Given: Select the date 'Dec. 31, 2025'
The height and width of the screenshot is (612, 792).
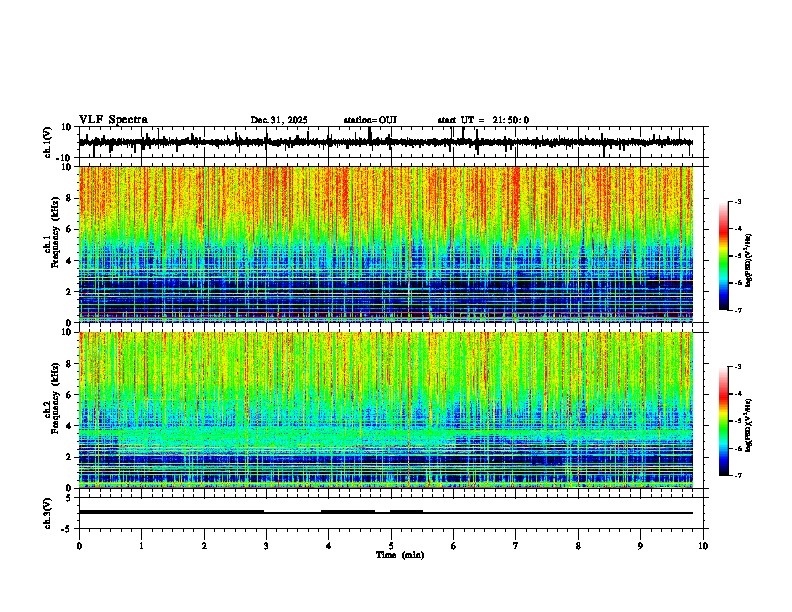Looking at the screenshot, I should tap(279, 120).
